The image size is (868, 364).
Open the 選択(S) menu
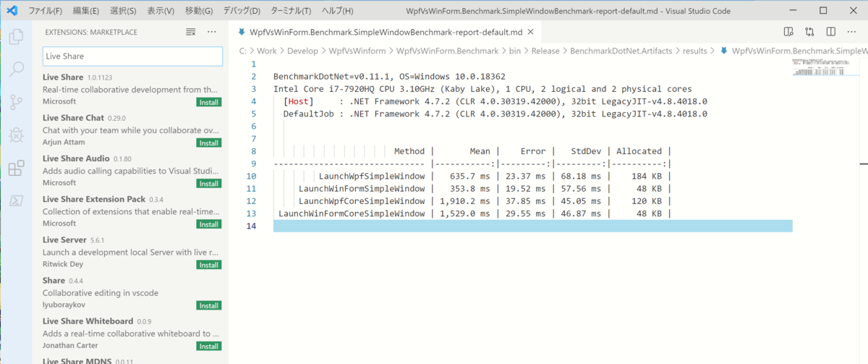[123, 11]
